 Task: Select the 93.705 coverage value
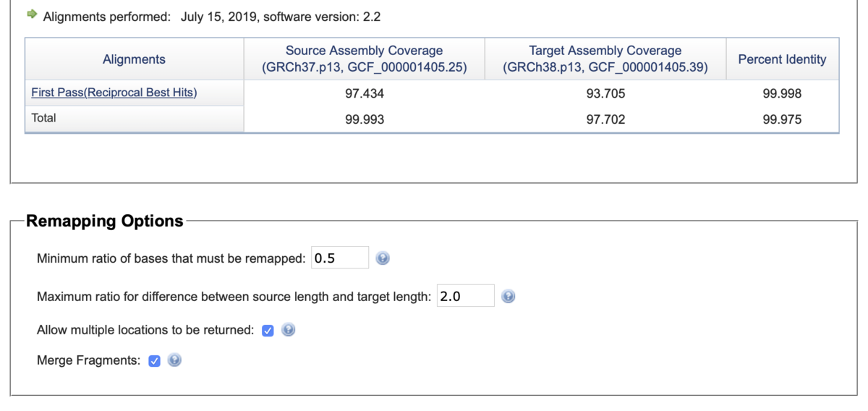point(605,93)
